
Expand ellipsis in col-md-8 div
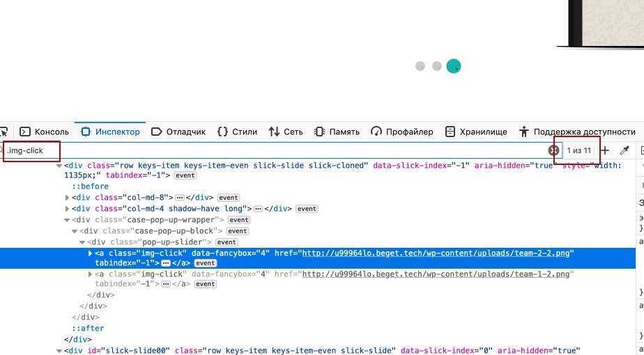point(180,198)
